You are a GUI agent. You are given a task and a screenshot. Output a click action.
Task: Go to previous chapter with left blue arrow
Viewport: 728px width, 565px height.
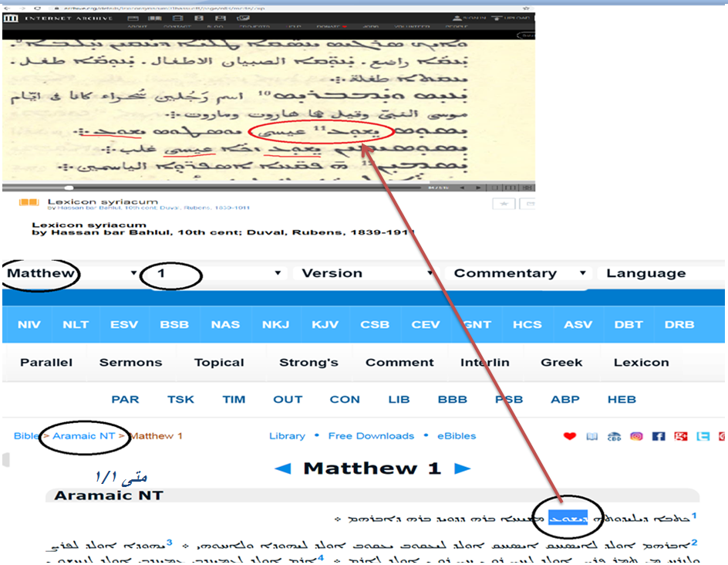[283, 469]
